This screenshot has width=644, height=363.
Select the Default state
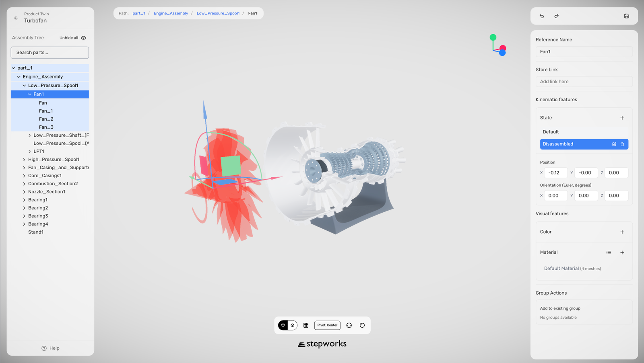(x=584, y=132)
